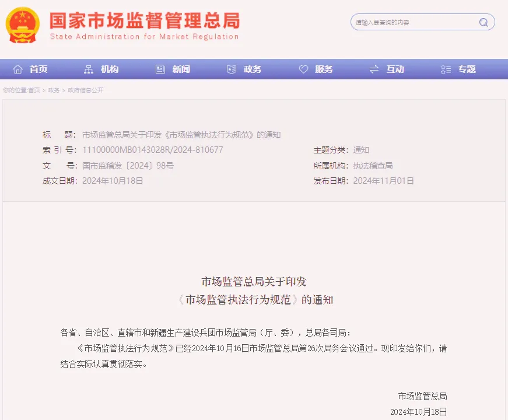Image resolution: width=508 pixels, height=420 pixels.
Task: Click the list icon beside 专题
Action: point(446,69)
